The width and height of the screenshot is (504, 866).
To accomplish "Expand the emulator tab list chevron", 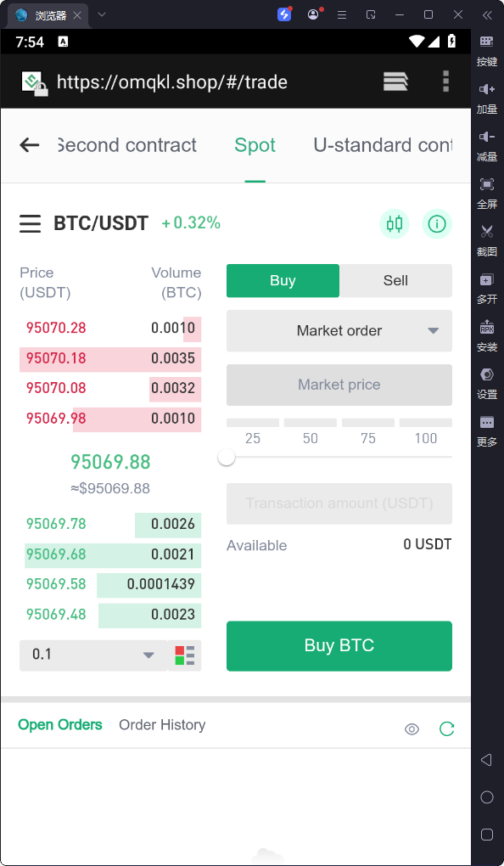I will (x=102, y=15).
